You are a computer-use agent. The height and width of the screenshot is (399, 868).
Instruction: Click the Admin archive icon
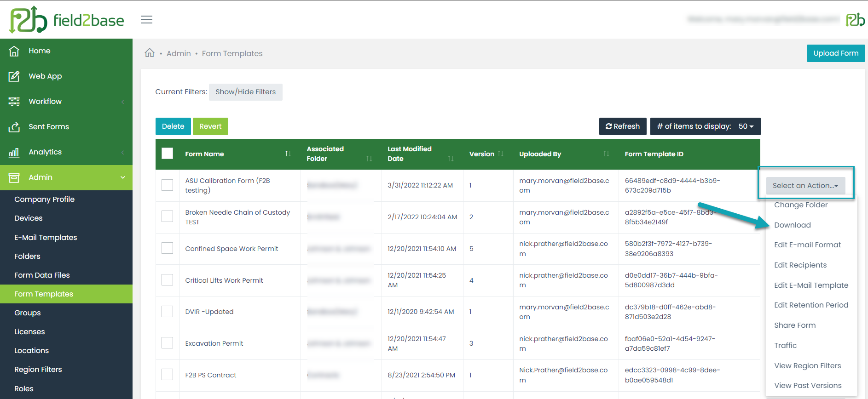[14, 177]
